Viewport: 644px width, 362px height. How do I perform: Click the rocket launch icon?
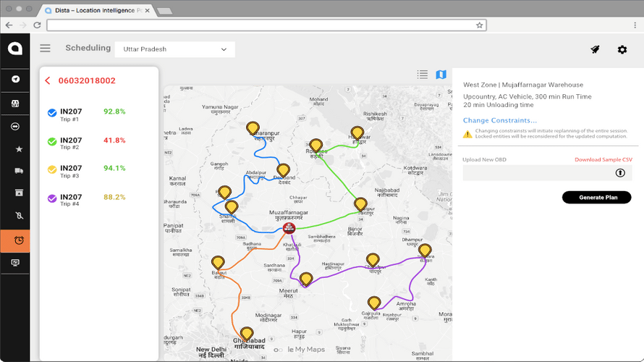click(595, 49)
